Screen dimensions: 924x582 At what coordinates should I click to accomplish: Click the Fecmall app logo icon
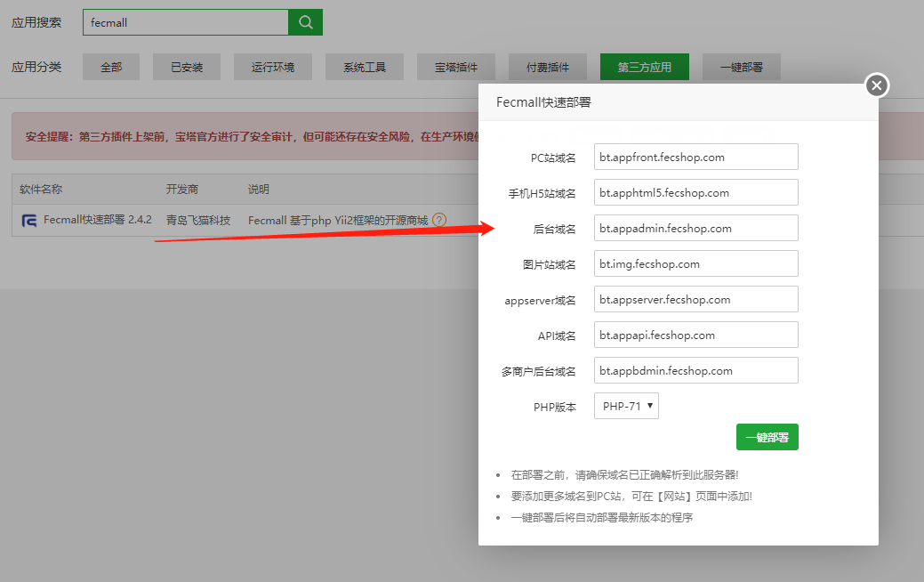pyautogui.click(x=28, y=221)
